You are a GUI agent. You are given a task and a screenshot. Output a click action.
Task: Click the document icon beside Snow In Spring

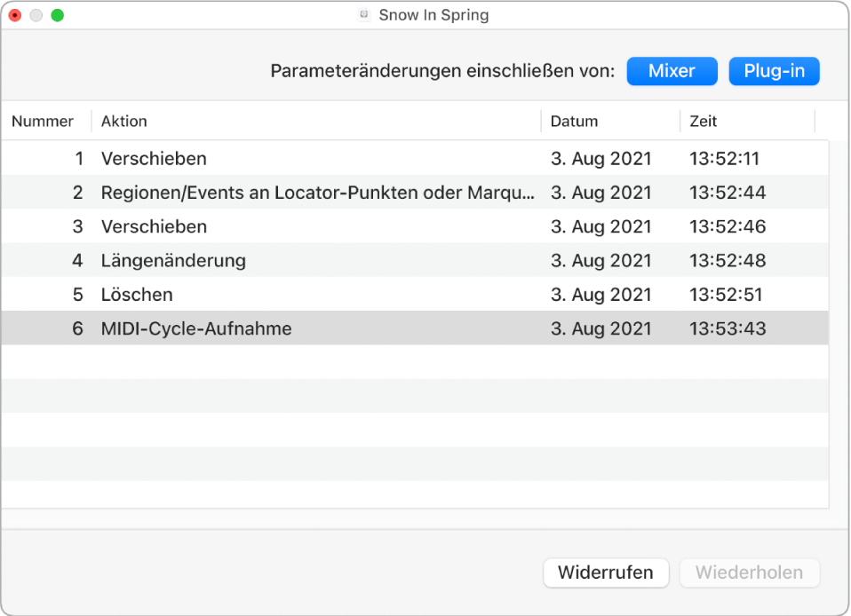point(363,15)
